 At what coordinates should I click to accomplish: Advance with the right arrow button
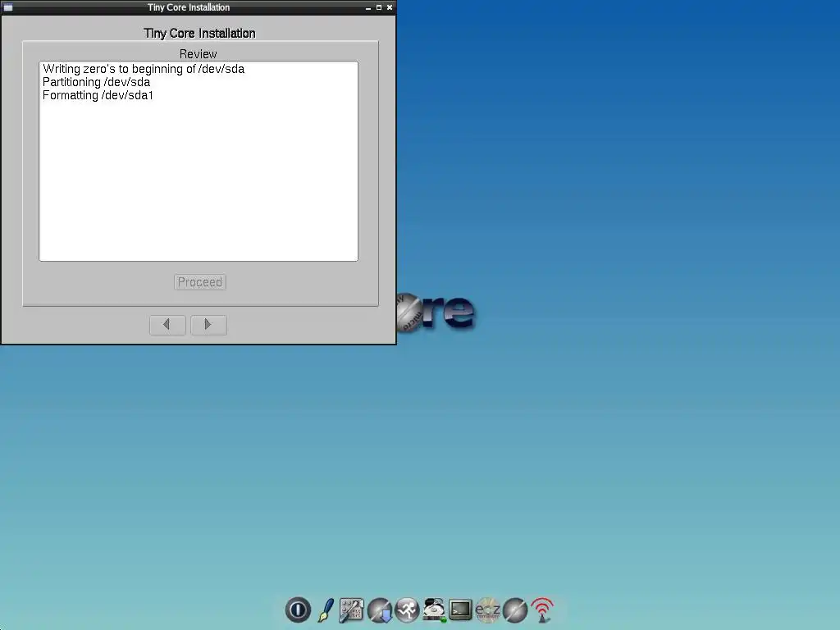208,325
